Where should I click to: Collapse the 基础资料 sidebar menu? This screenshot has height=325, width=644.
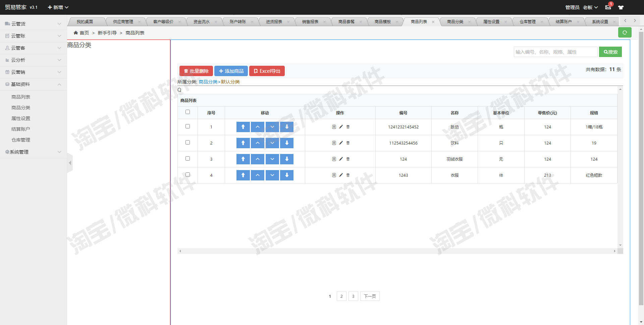[33, 84]
